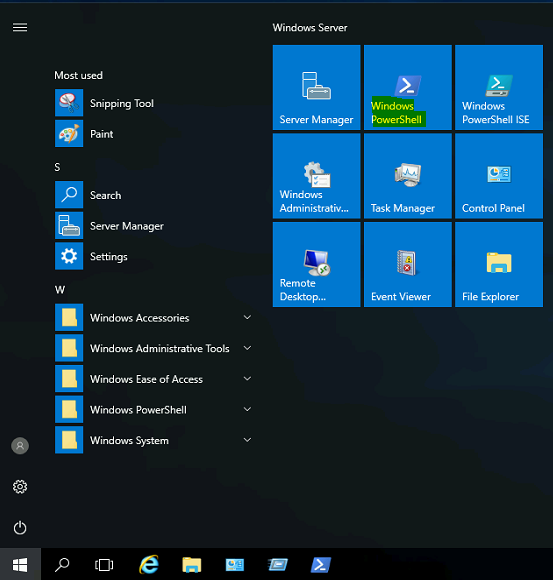553x580 pixels.
Task: Open the Task Manager tile
Action: point(408,176)
